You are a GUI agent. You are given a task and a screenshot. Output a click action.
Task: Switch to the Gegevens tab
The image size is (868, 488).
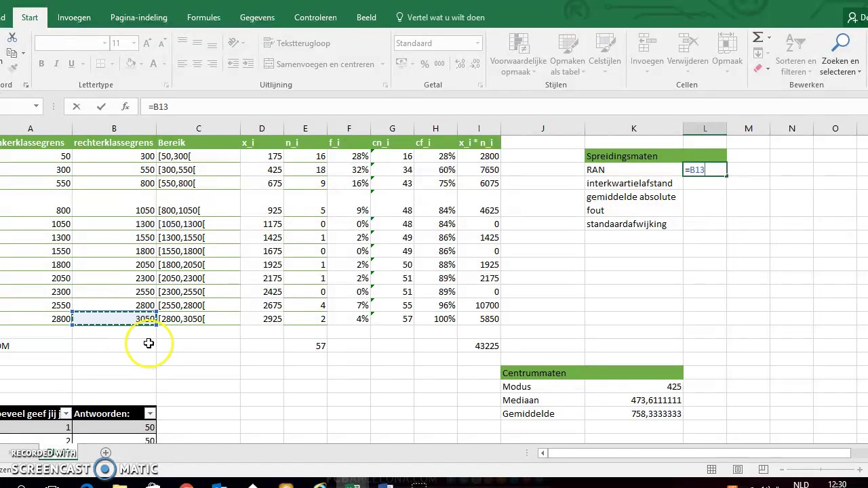pyautogui.click(x=257, y=18)
